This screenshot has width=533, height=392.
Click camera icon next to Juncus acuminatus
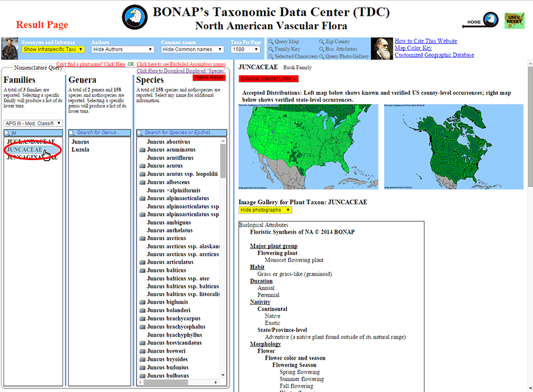click(143, 150)
